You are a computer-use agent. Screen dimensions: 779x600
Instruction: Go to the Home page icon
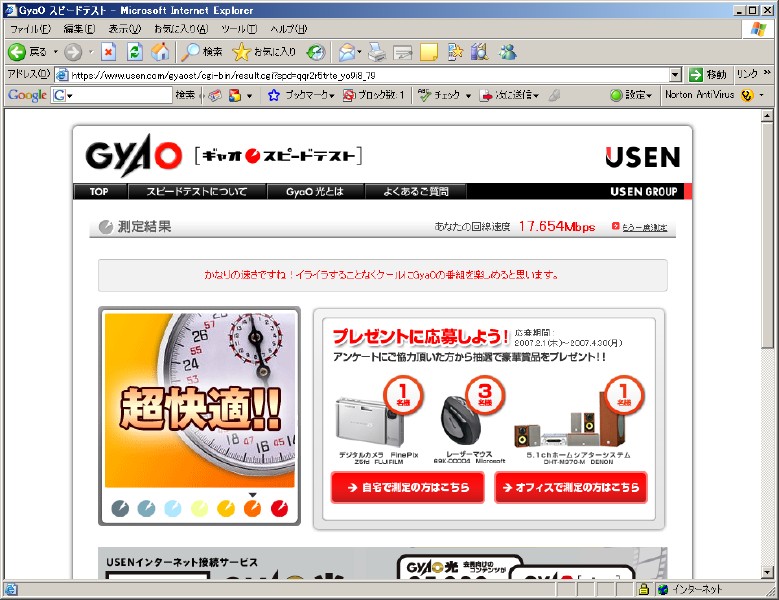(160, 51)
